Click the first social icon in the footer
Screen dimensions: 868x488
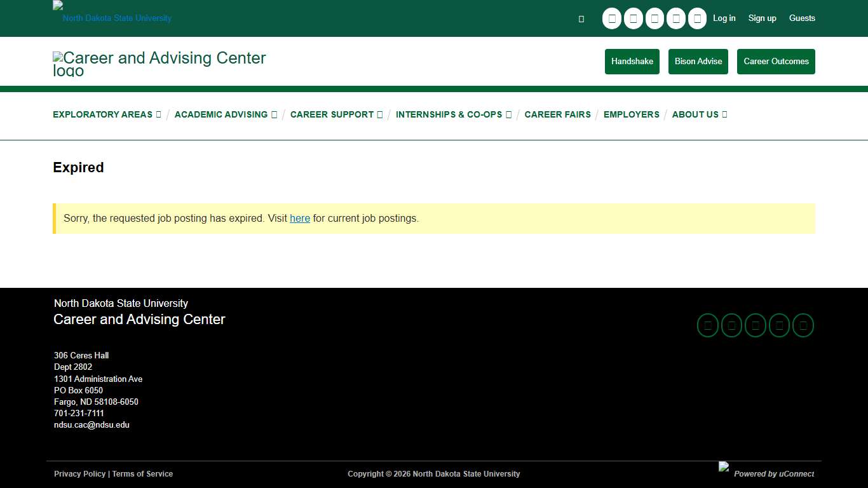707,325
